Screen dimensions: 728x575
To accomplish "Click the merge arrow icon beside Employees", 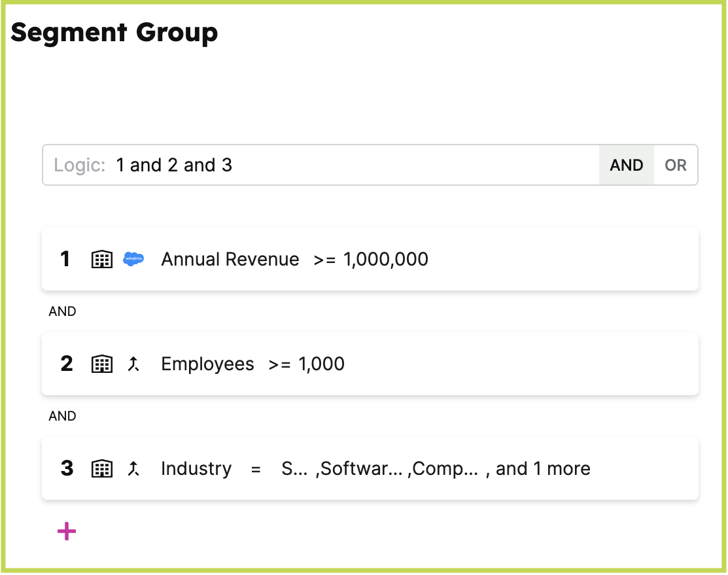I will pyautogui.click(x=133, y=364).
